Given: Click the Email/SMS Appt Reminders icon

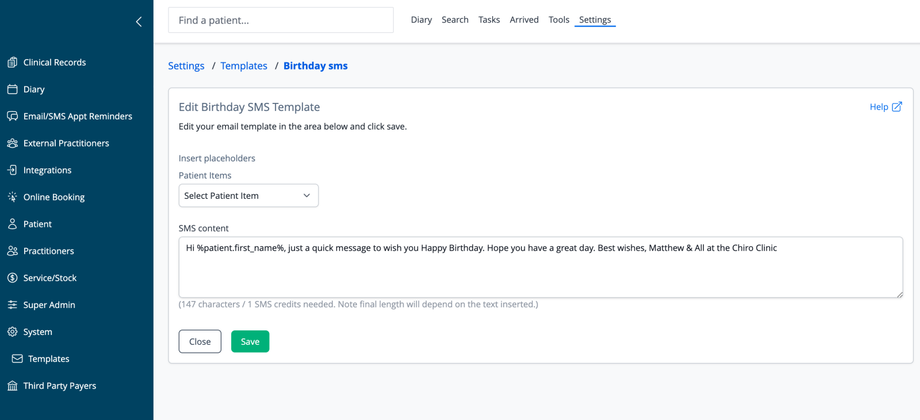Looking at the screenshot, I should 12,116.
